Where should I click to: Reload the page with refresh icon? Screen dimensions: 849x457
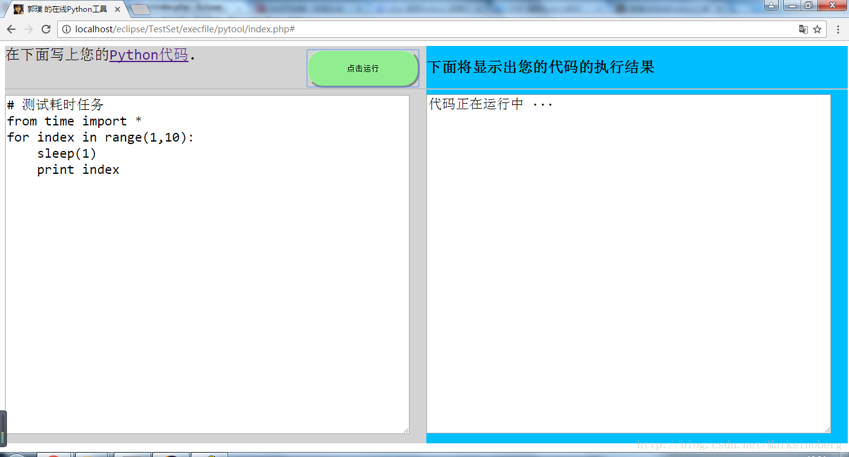point(46,29)
